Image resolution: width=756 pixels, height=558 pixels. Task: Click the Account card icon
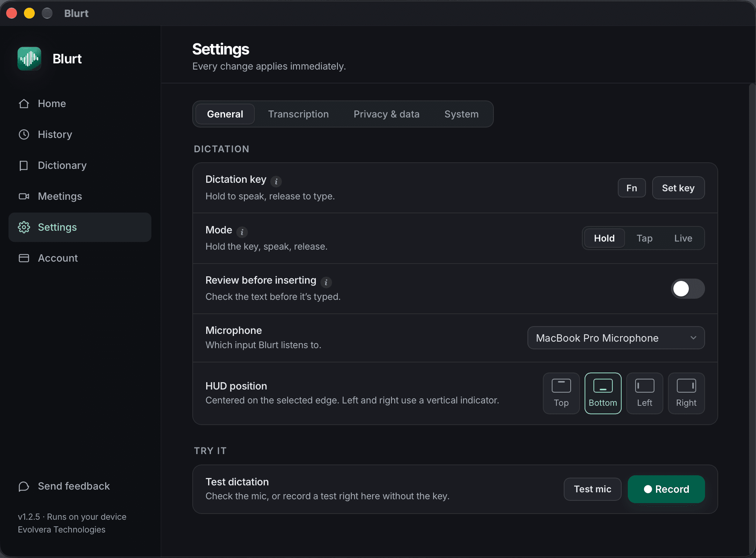[24, 258]
